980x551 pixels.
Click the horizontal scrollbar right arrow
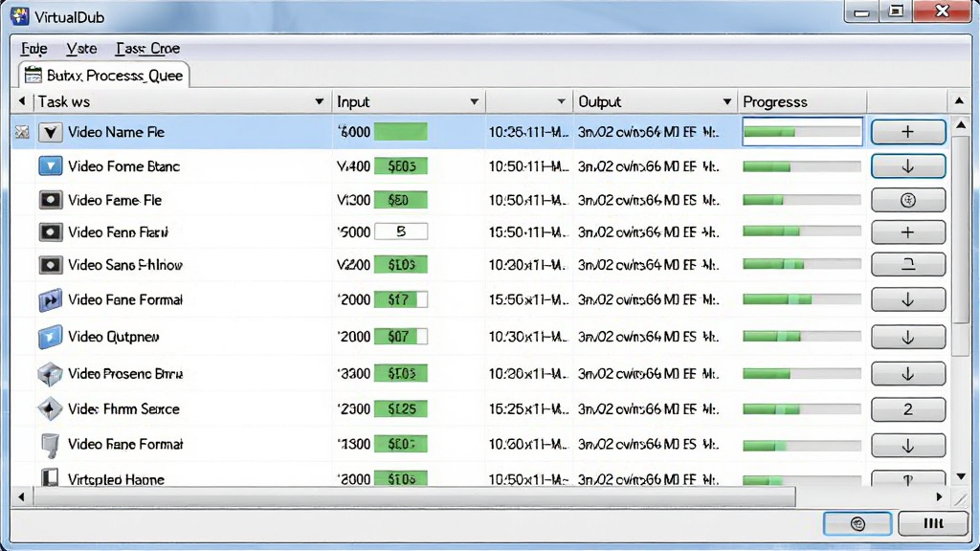click(940, 497)
